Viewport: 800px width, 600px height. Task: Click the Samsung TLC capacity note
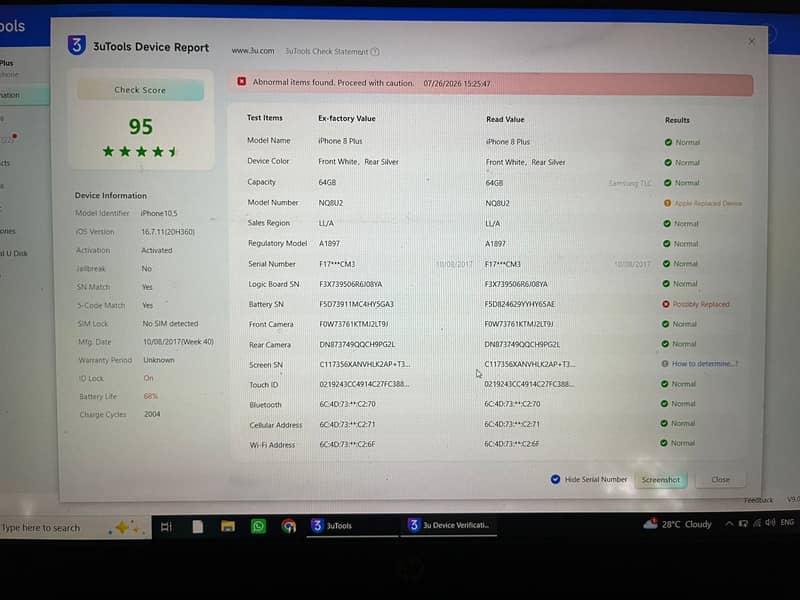pos(630,183)
